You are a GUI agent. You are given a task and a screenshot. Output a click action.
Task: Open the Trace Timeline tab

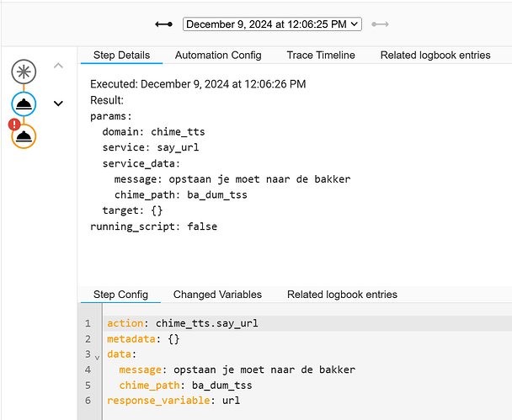321,56
